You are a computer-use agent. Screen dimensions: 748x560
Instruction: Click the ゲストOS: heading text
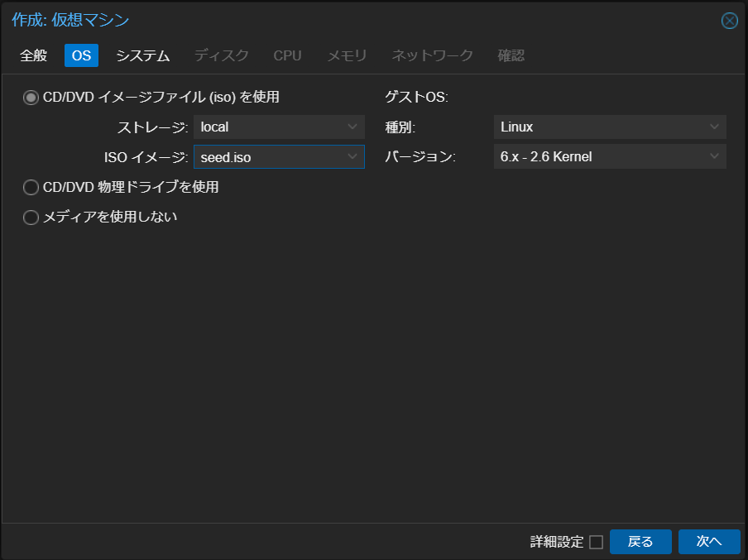click(416, 98)
